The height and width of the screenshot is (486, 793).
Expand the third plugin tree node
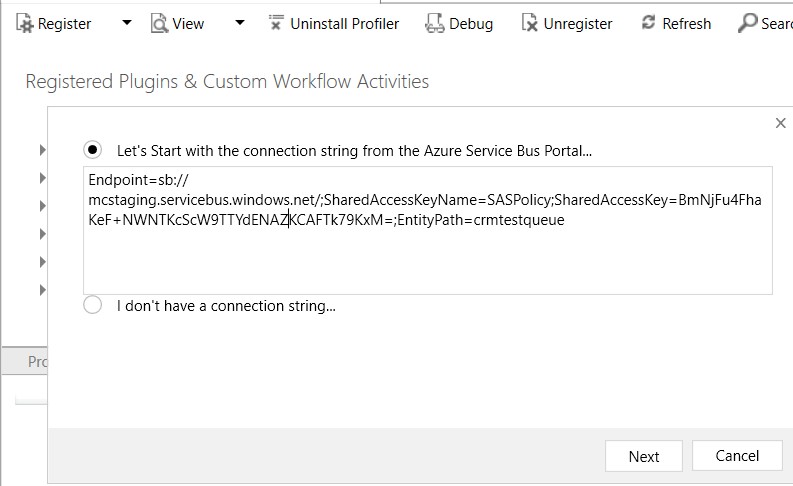[43, 206]
